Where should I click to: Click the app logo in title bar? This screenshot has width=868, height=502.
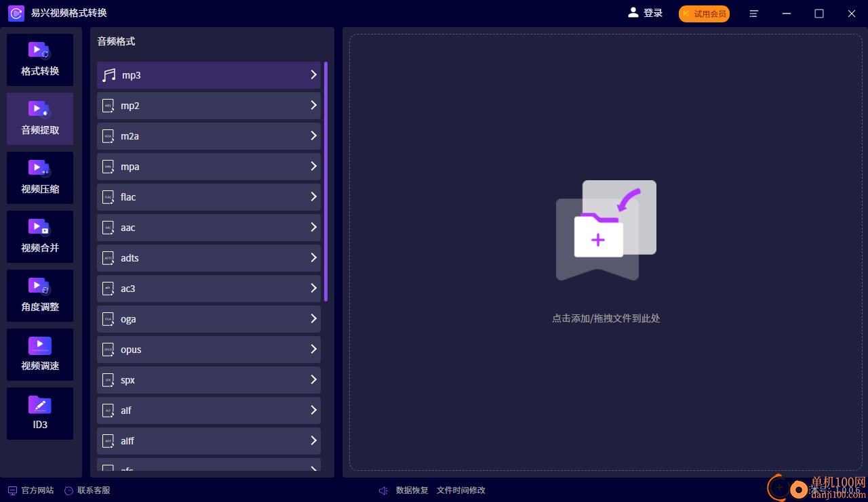tap(16, 13)
